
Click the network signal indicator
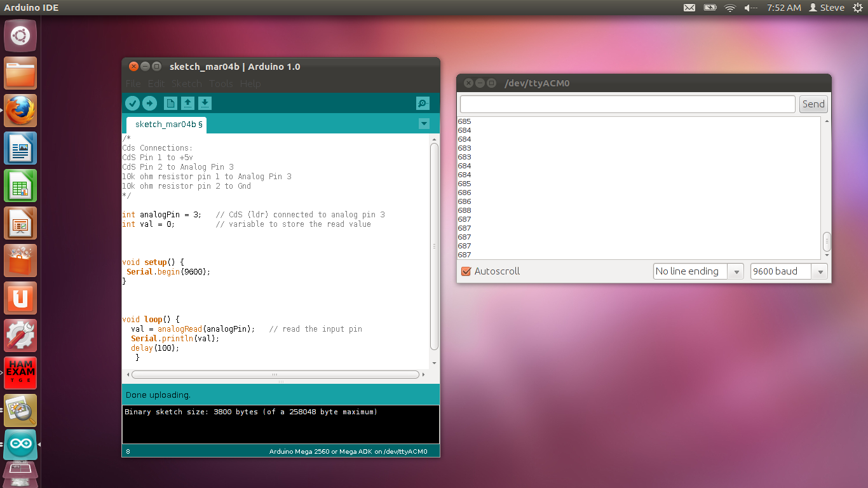coord(729,8)
